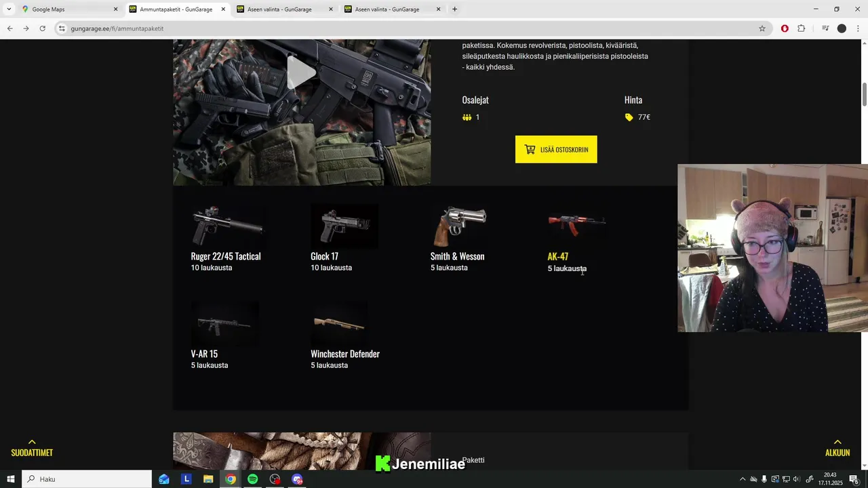Viewport: 868px width, 488px height.
Task: Open the tab search dropdown
Action: (9, 9)
